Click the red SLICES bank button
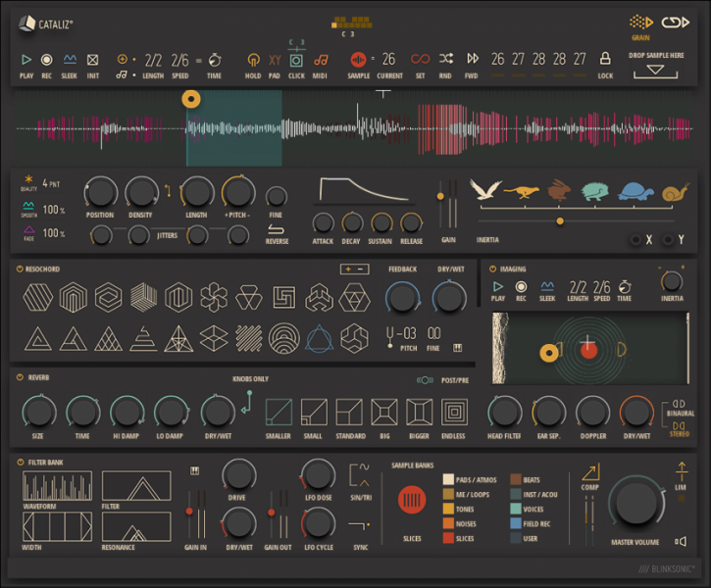 412,500
